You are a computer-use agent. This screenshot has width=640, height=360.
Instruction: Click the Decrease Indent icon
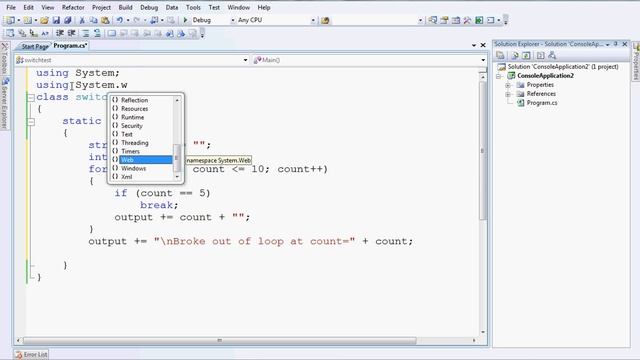pos(60,33)
